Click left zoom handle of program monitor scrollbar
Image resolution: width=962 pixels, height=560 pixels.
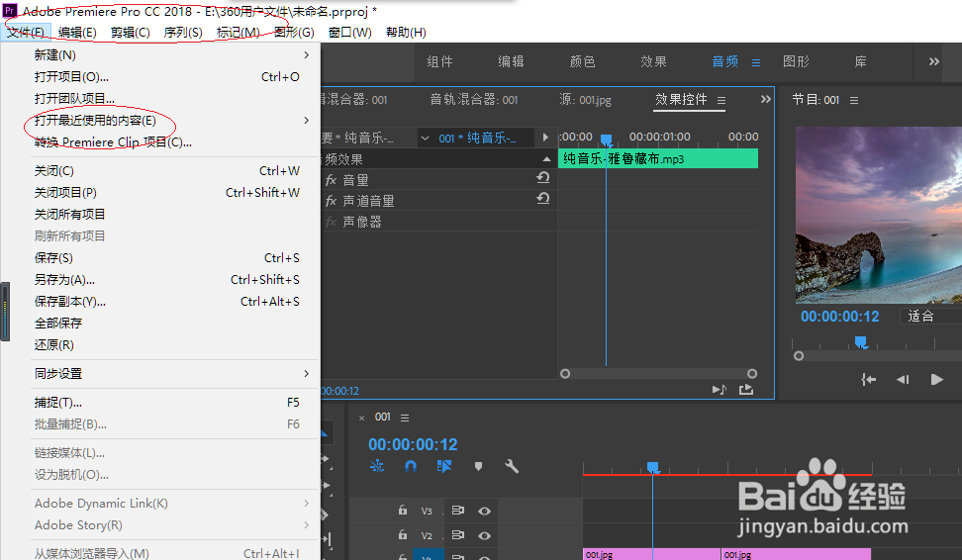click(x=798, y=356)
